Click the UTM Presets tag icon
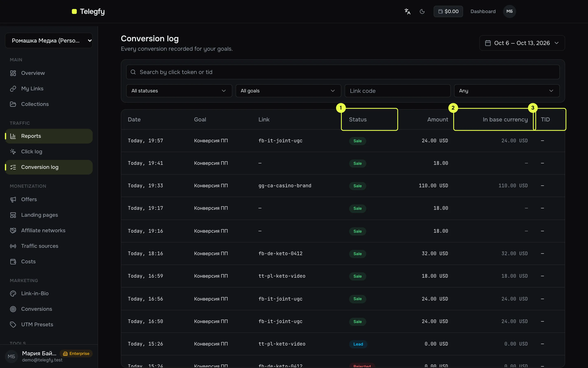Screen dimensions: 588x368 [13, 325]
